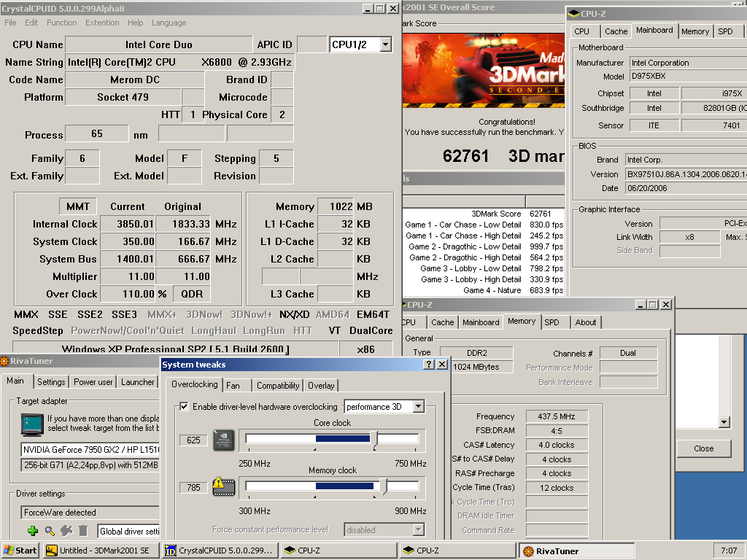Open the Function menu in CrystalCPUID
Viewport: 747px width, 560px height.
click(x=61, y=23)
